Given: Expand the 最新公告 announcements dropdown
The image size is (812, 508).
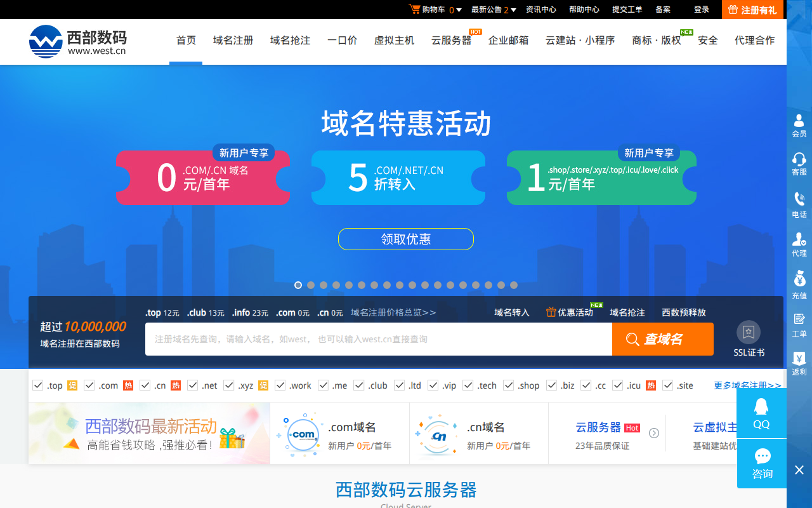Looking at the screenshot, I should 513,10.
